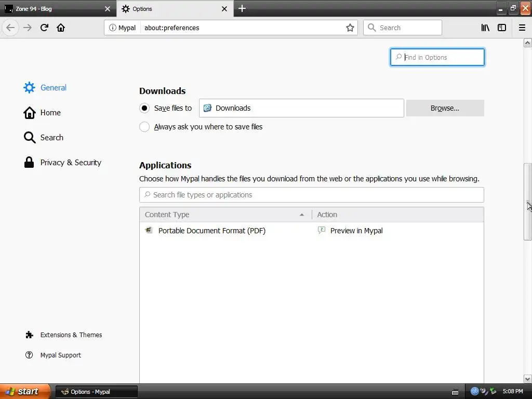532x399 pixels.
Task: Click Downloads section heading
Action: (x=162, y=91)
